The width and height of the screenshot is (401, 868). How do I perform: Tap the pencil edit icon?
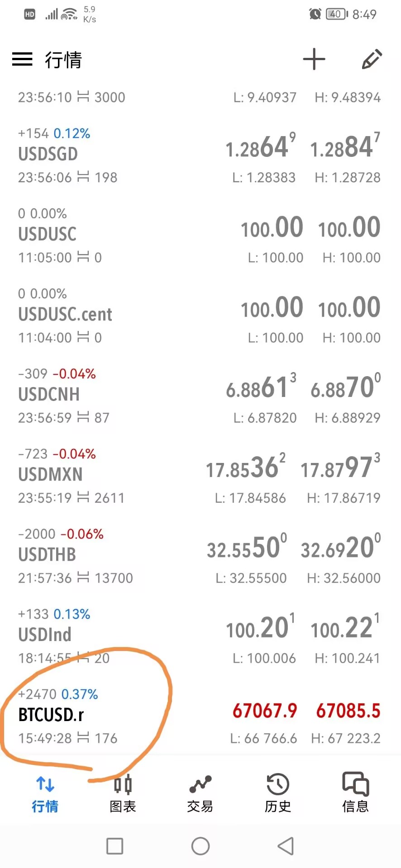(x=372, y=59)
